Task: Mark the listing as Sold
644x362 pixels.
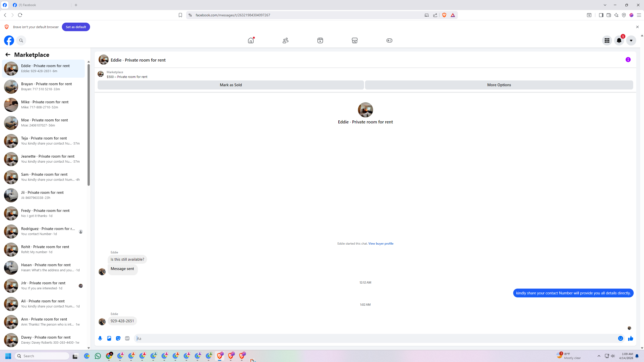Action: (231, 85)
